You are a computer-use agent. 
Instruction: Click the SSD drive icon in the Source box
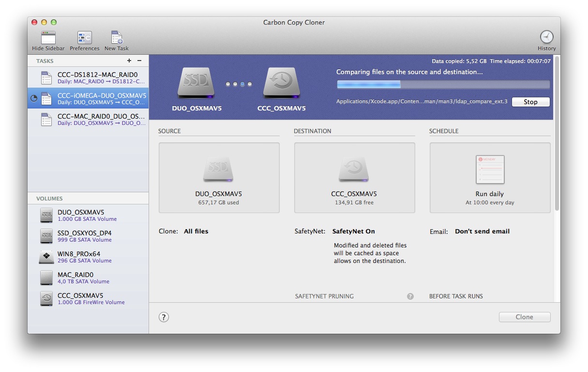(x=219, y=169)
